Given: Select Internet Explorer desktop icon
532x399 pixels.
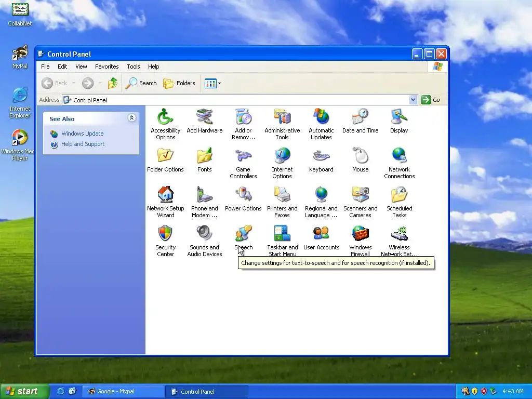Looking at the screenshot, I should pyautogui.click(x=20, y=103).
